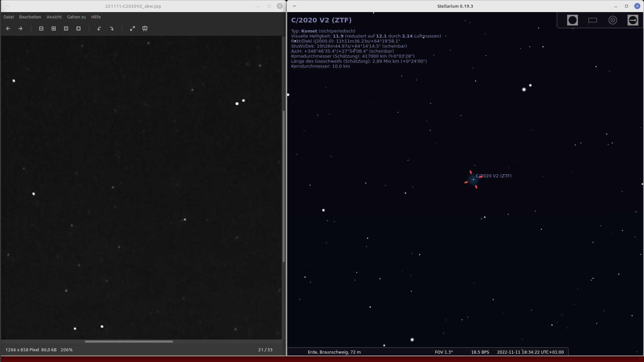Viewport: 644px width, 362px height.
Task: Maximize the Stellarium window
Action: [x=626, y=6]
